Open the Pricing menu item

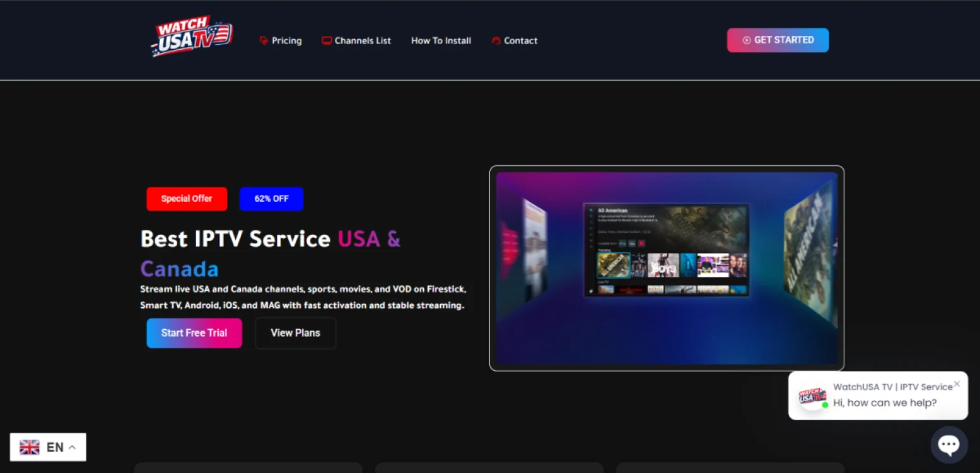(286, 40)
